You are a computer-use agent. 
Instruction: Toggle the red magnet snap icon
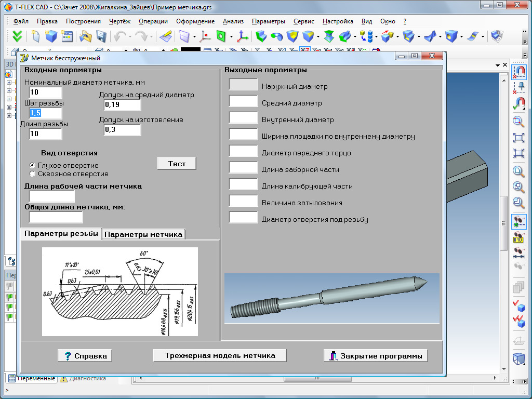click(518, 71)
